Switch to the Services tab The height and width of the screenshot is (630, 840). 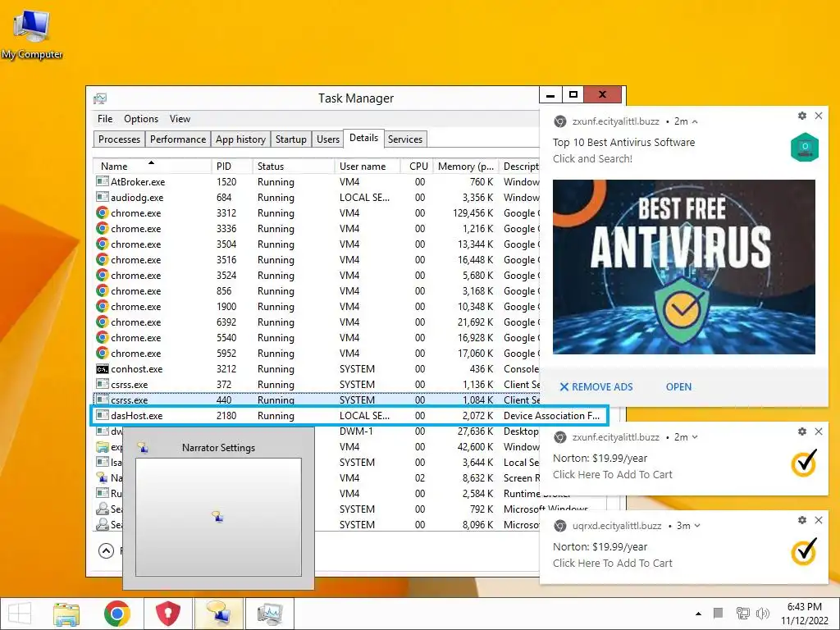(405, 139)
